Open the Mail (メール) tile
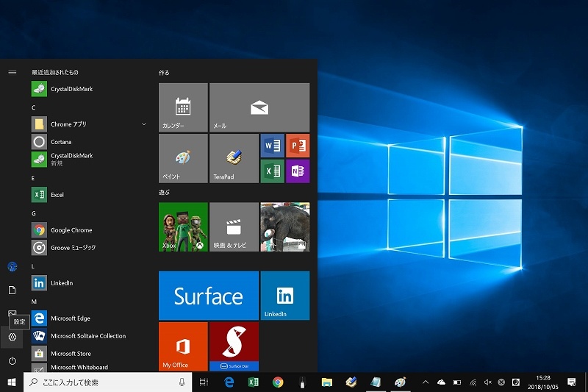The width and height of the screenshot is (588, 392). pos(259,107)
